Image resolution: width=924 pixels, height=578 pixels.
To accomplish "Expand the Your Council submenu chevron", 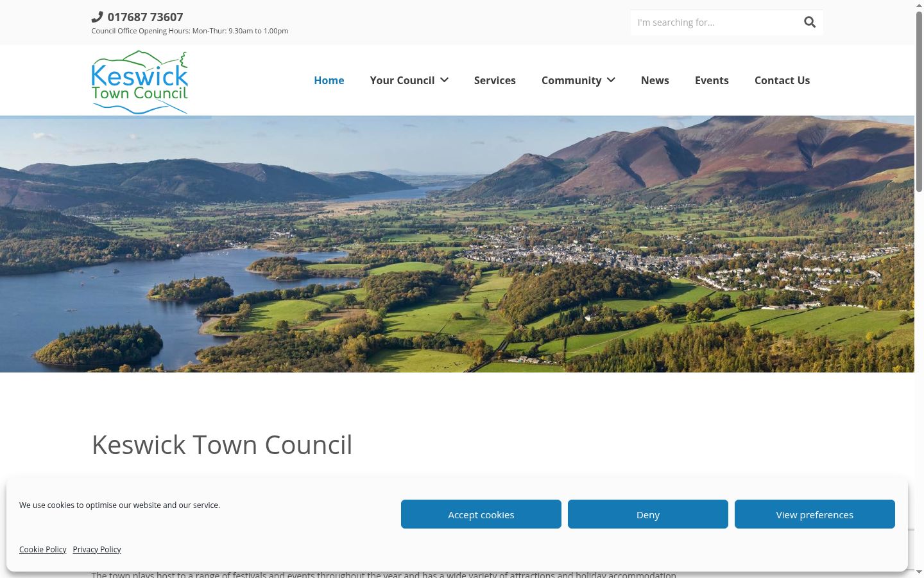I will pos(444,80).
